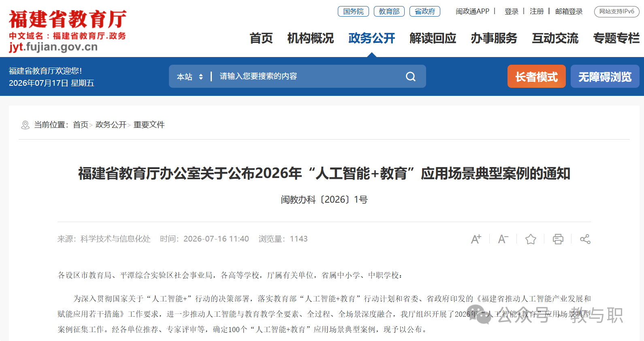The image size is (644, 341).
Task: Open 互动交流 navigation item
Action: coord(555,38)
